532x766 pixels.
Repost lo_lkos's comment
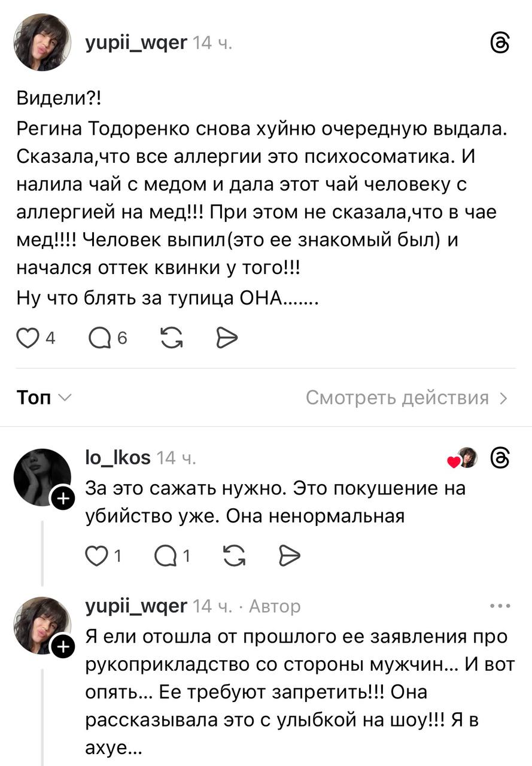click(x=233, y=557)
